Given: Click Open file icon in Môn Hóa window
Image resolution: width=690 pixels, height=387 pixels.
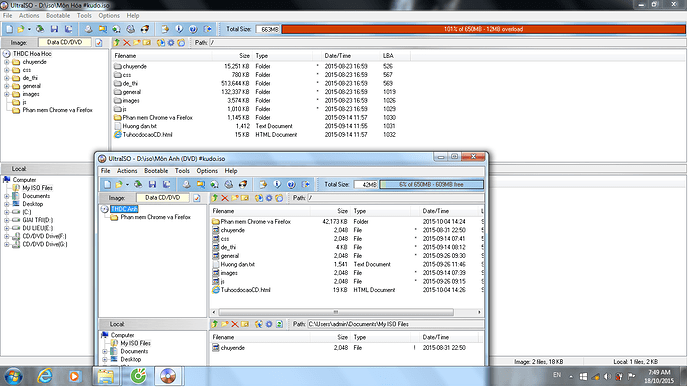Looking at the screenshot, I should coord(21,29).
